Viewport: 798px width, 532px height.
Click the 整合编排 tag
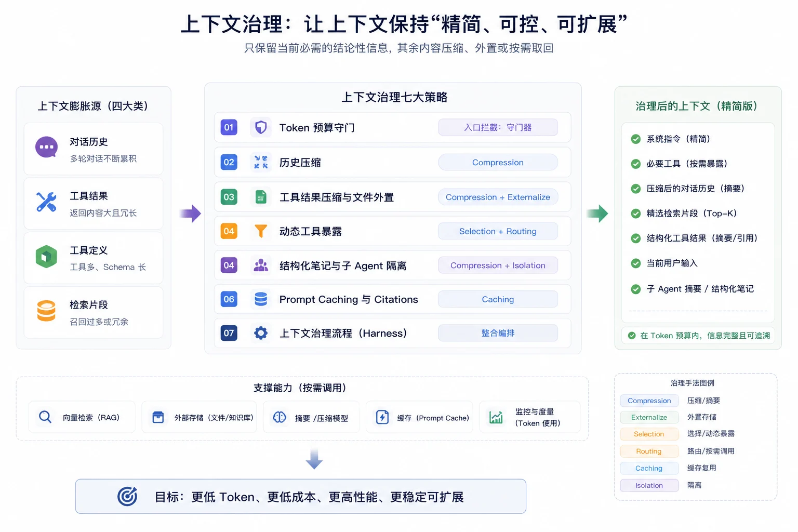[x=498, y=333]
